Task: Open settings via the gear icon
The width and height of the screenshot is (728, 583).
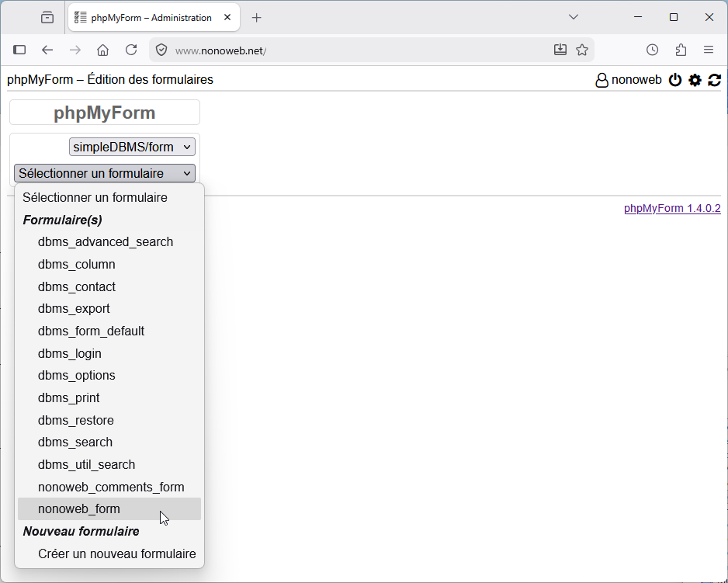Action: coord(695,80)
